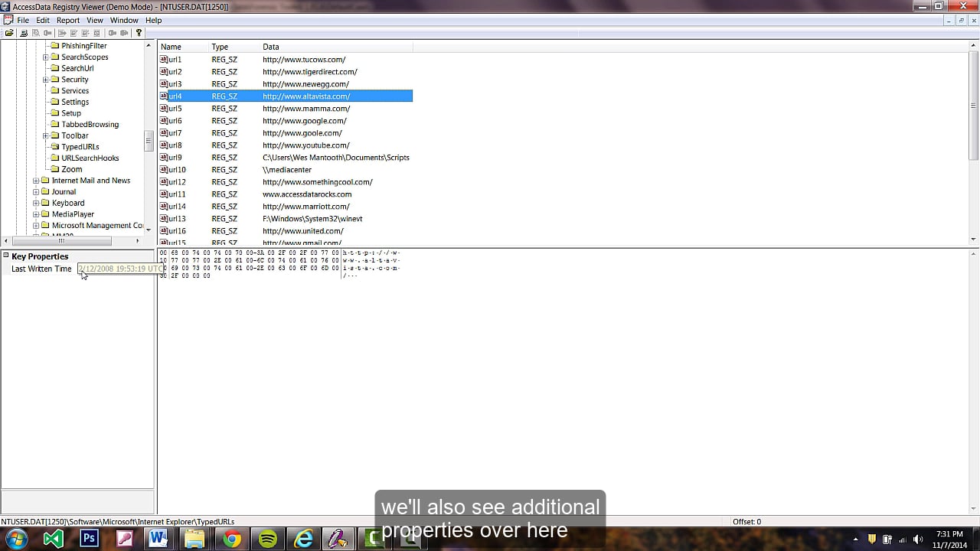This screenshot has height=551, width=980.
Task: Click the clock showing 7:31 PM
Action: 949,534
